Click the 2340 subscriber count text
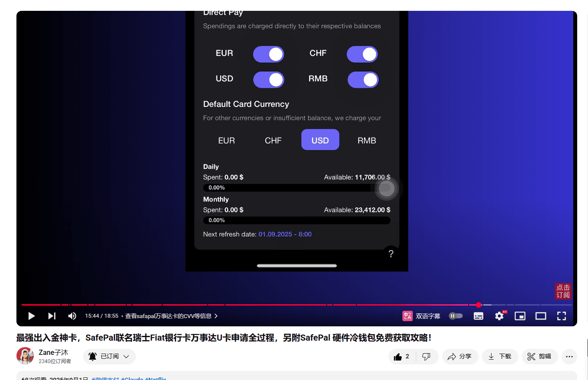This screenshot has height=380, width=588. (55, 361)
